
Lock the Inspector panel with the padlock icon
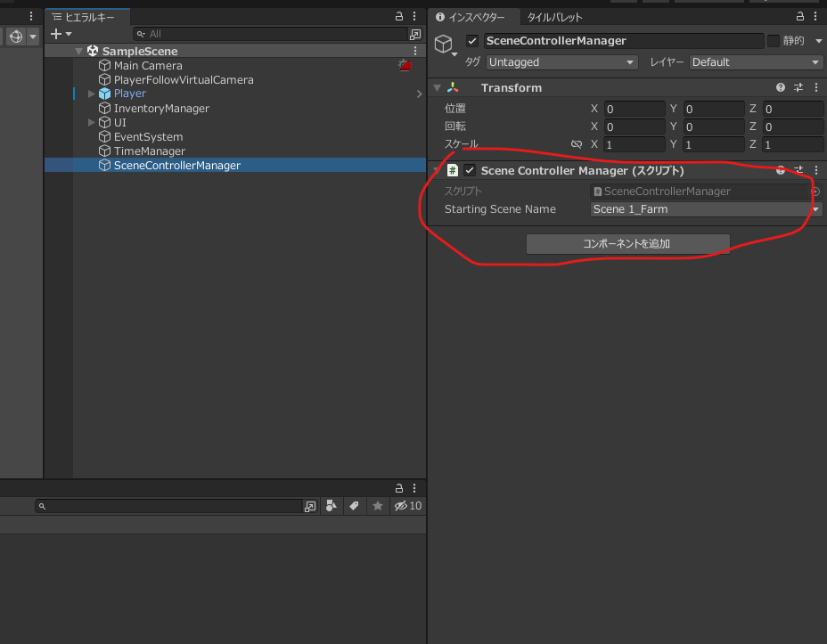800,16
